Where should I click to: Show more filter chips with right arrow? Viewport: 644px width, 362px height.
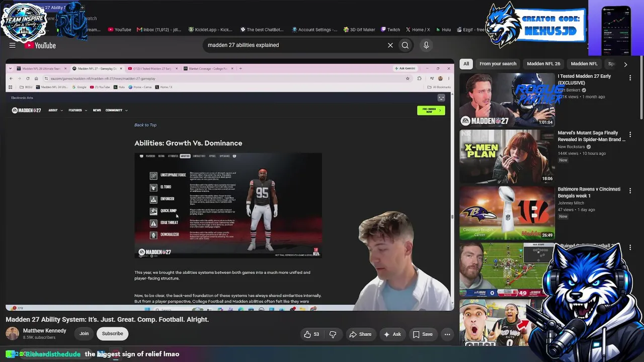click(625, 64)
